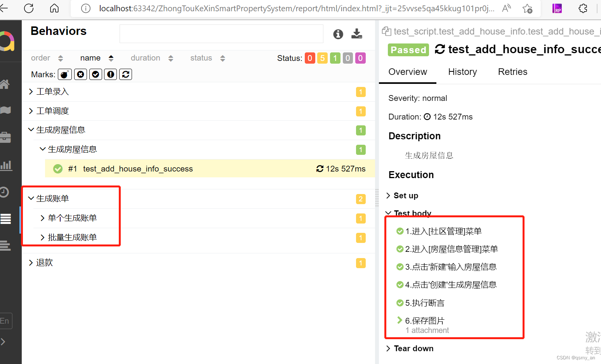This screenshot has width=601, height=364.
Task: Expand the 单个生成账单 sub-group
Action: (72, 218)
